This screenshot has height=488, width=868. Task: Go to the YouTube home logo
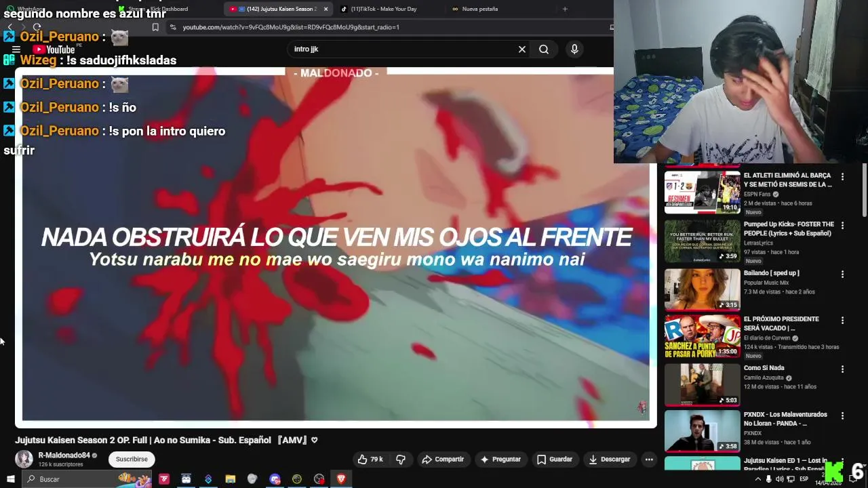click(54, 49)
